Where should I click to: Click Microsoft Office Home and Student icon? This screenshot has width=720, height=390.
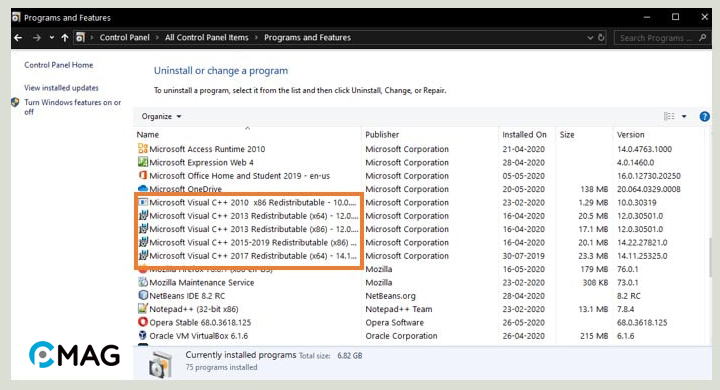coord(143,175)
